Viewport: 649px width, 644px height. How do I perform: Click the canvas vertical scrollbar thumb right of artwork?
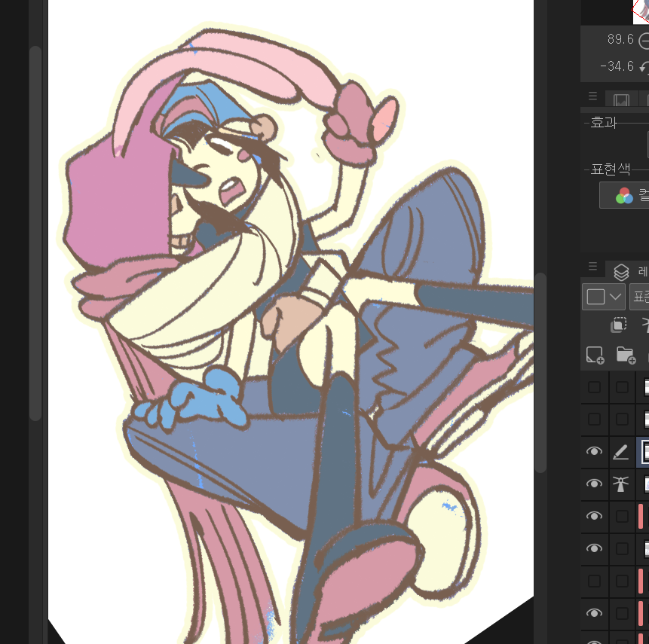tap(540, 372)
